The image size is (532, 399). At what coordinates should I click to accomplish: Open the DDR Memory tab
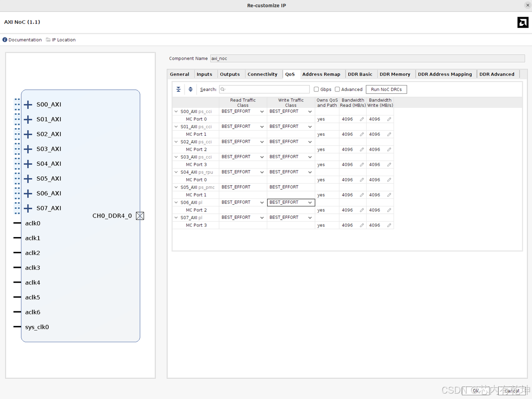tap(395, 74)
